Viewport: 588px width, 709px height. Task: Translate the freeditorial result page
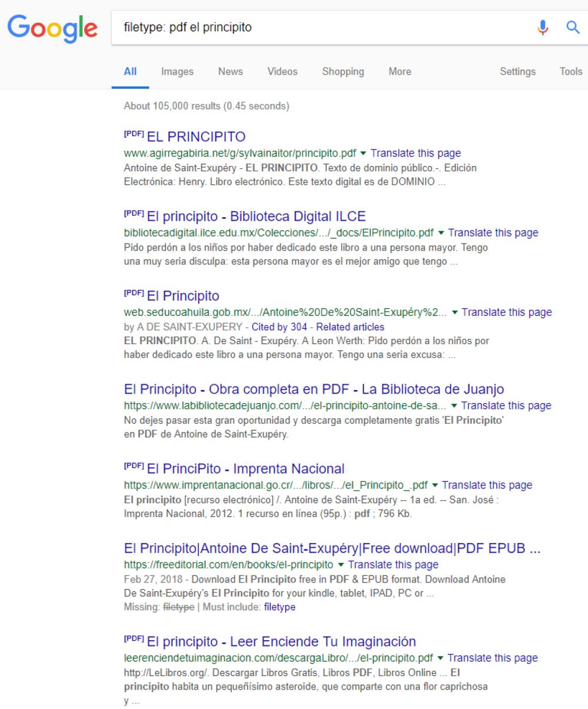(393, 565)
